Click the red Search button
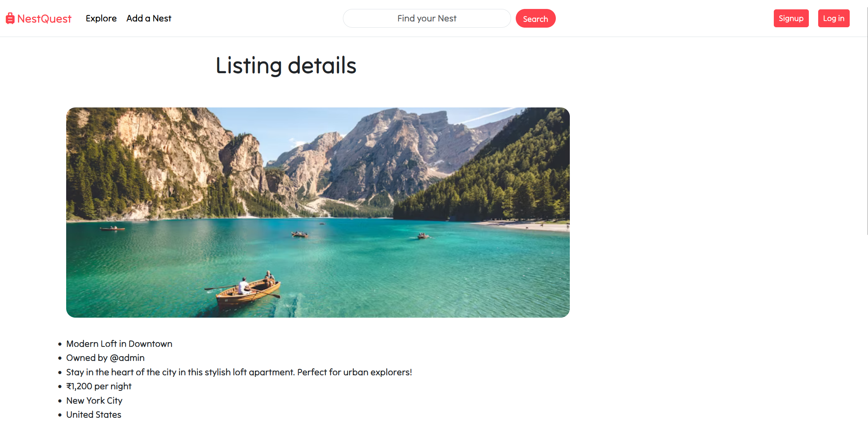 click(536, 18)
